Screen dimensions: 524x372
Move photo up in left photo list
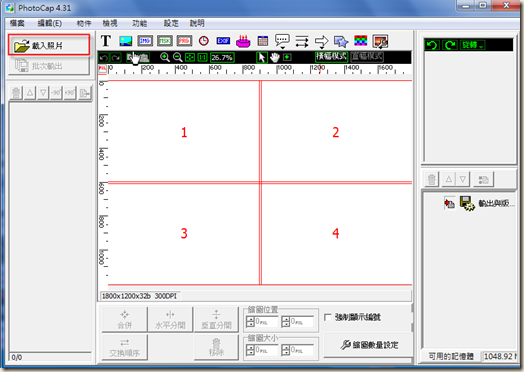tap(30, 93)
